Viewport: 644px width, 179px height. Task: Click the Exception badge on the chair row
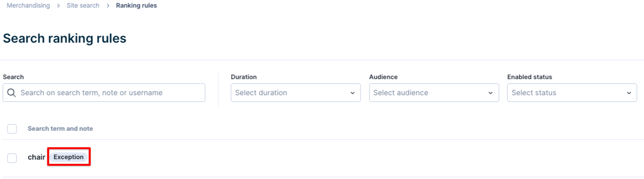click(x=69, y=157)
